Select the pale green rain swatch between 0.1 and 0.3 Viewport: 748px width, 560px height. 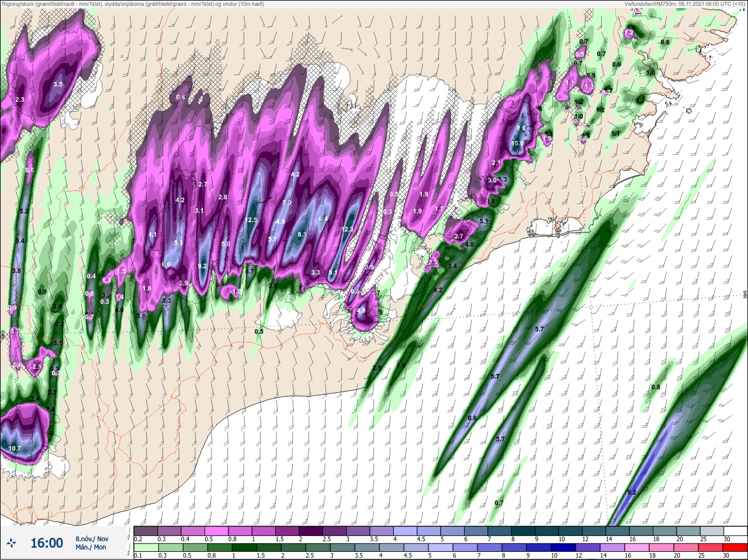click(146, 547)
